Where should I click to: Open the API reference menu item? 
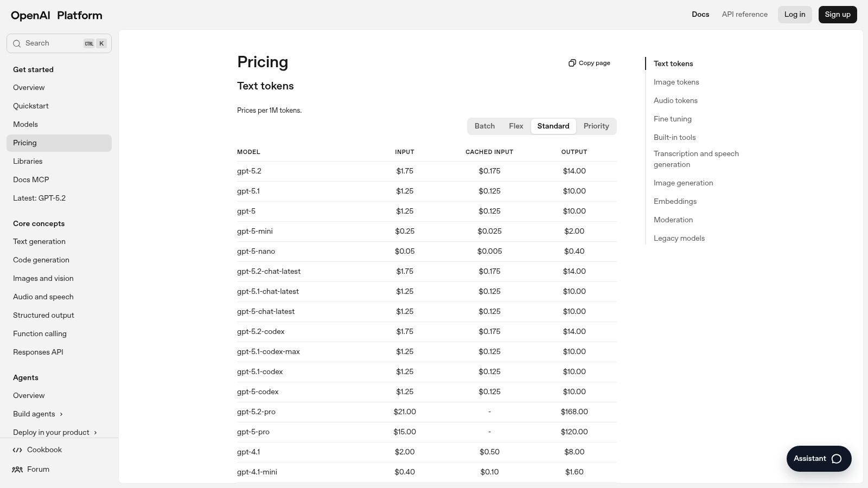click(744, 14)
